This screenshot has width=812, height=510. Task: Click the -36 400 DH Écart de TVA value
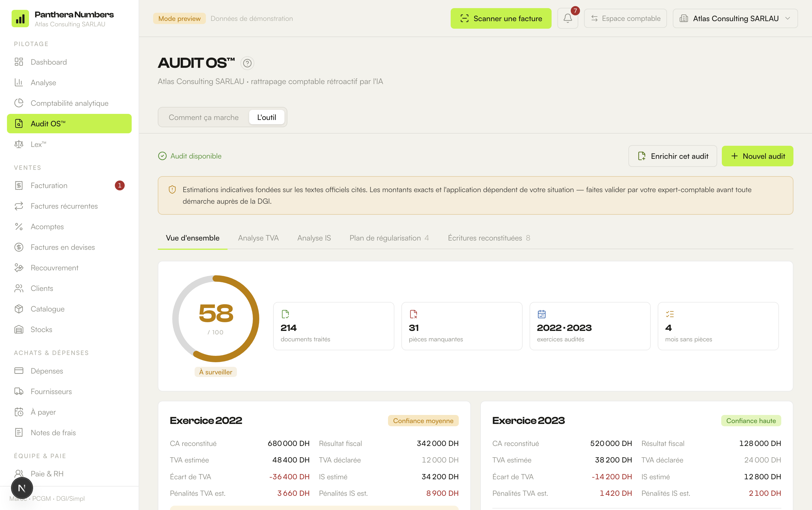(x=289, y=477)
